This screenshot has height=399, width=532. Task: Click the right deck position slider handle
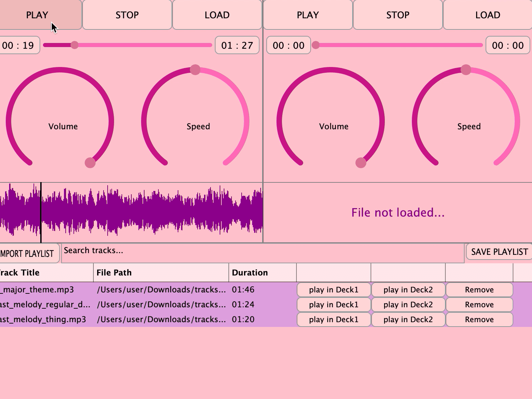(315, 45)
